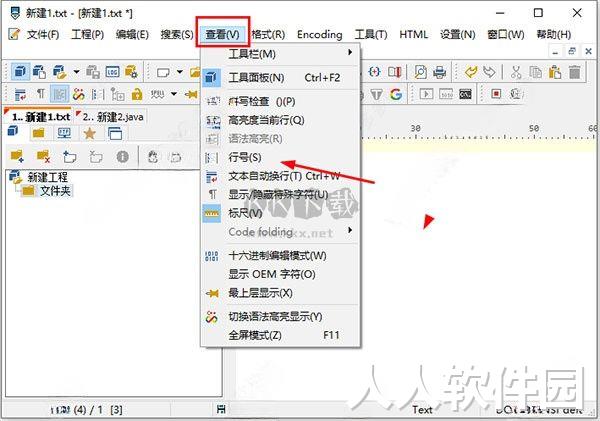
Task: Click the padlock read-only toolbar icon
Action: coord(137,94)
